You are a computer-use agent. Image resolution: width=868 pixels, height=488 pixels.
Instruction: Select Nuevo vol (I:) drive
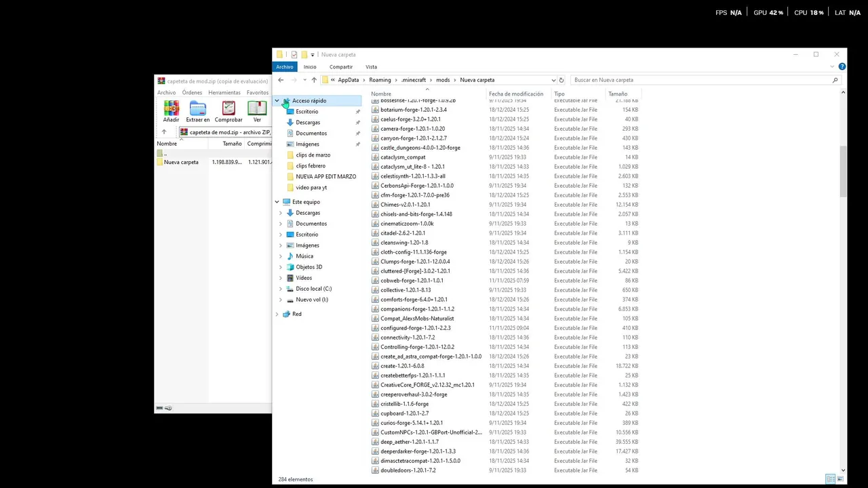click(x=311, y=300)
